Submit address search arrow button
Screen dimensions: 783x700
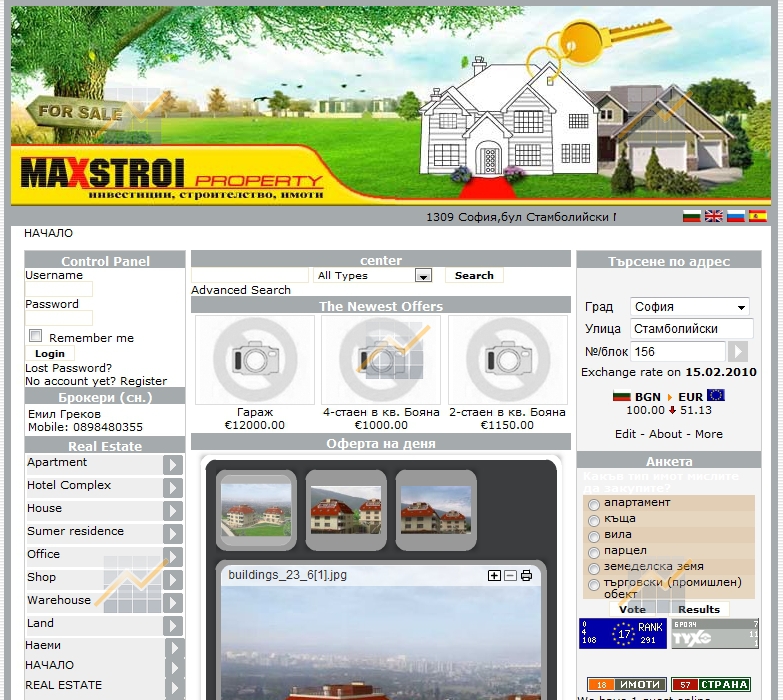coord(738,351)
